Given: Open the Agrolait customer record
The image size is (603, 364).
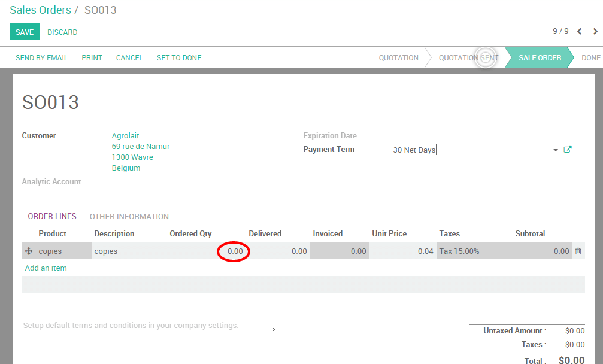Looking at the screenshot, I should tap(125, 135).
